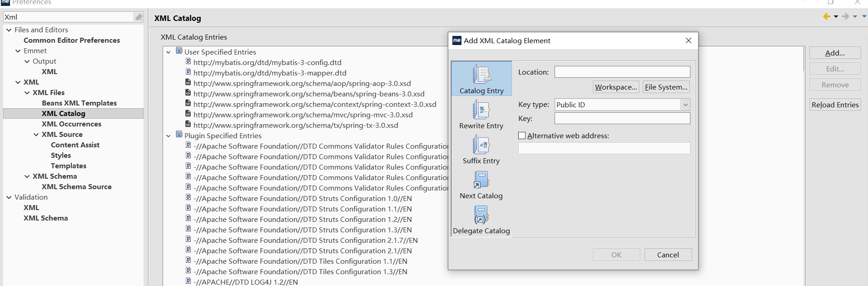The width and height of the screenshot is (868, 286).
Task: Open the forward history dropdown arrow
Action: [x=855, y=17]
